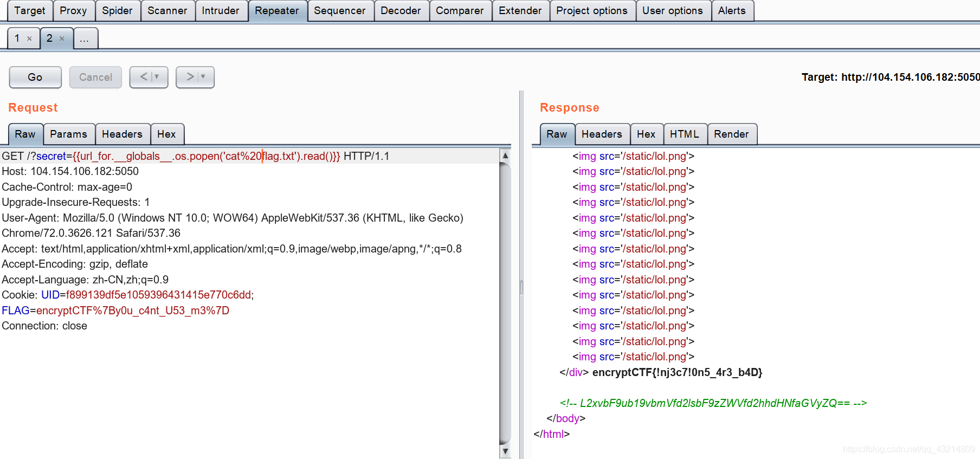Switch to the Alerts tab
Screen dimensions: 980x459
[732, 10]
